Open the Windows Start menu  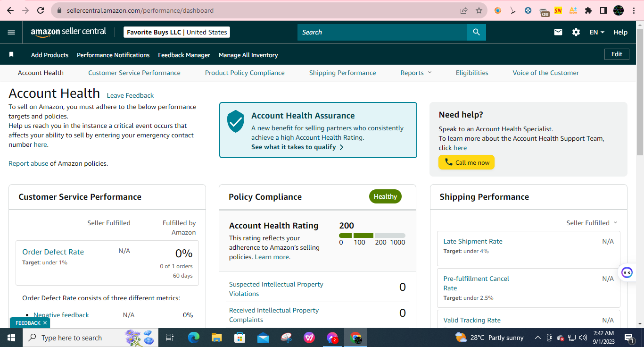click(x=11, y=338)
